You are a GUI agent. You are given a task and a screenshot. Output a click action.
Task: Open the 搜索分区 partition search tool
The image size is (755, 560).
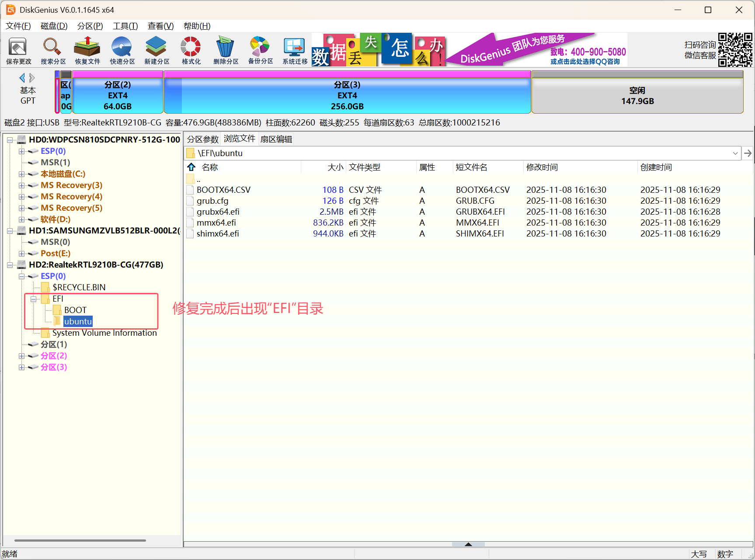pyautogui.click(x=53, y=50)
